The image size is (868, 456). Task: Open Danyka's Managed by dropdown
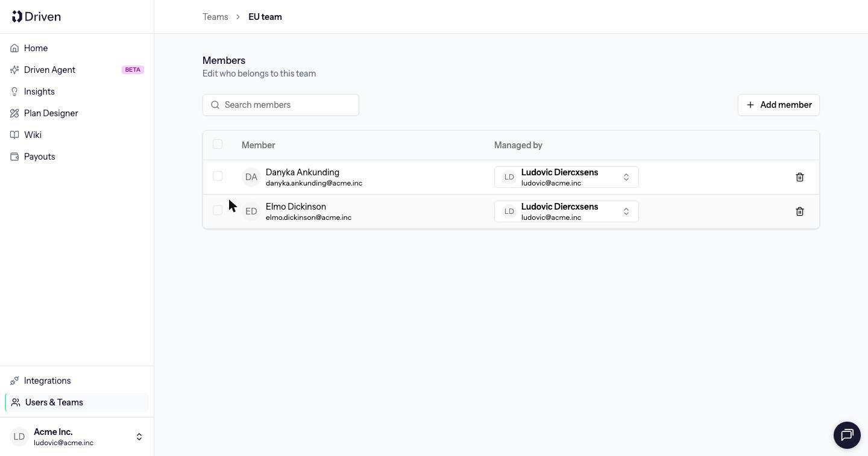pos(567,177)
